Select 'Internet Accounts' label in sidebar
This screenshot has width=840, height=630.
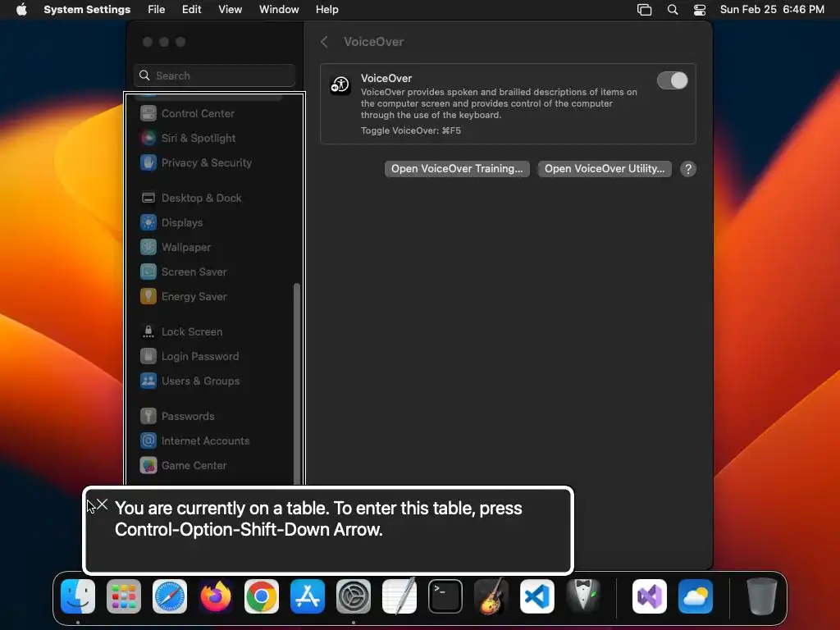(206, 441)
